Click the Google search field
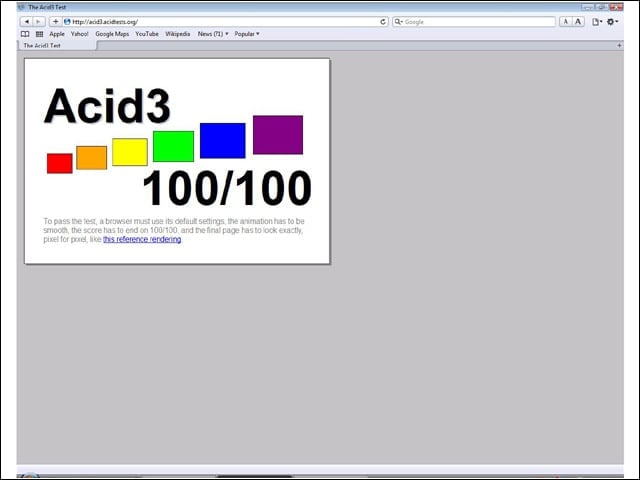Image resolution: width=640 pixels, height=480 pixels. pos(473,22)
